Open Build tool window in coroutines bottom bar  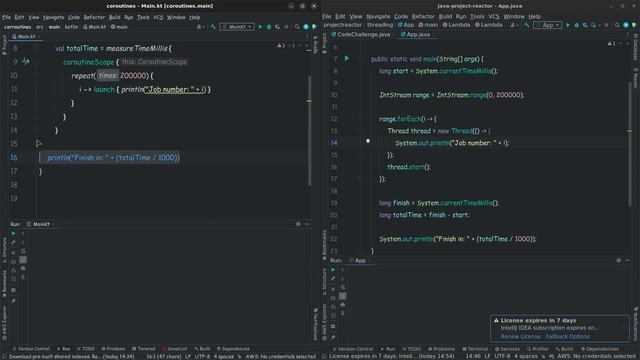coord(202,349)
